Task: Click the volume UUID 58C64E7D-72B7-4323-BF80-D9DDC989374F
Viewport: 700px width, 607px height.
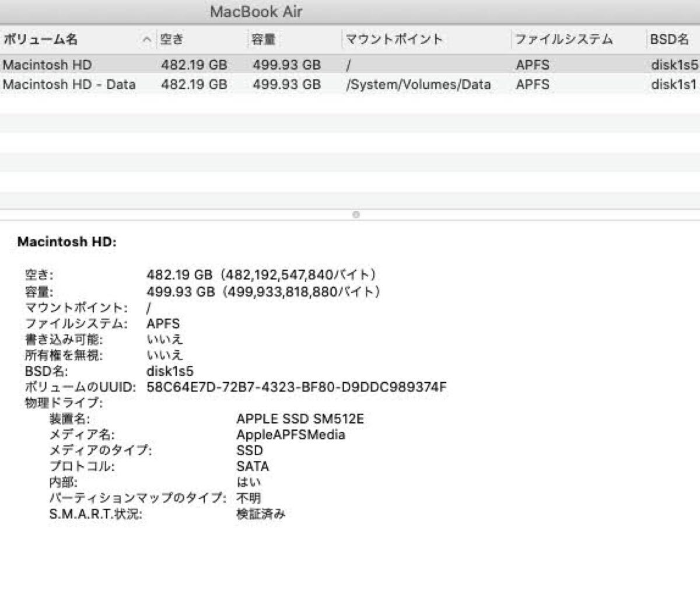Action: pos(296,387)
